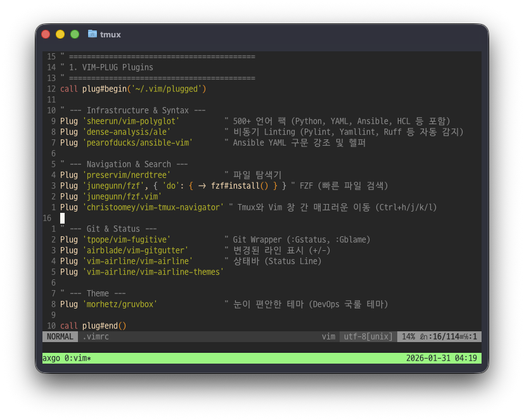Image resolution: width=524 pixels, height=420 pixels.
Task: Click the tmux window title text
Action: tap(110, 34)
